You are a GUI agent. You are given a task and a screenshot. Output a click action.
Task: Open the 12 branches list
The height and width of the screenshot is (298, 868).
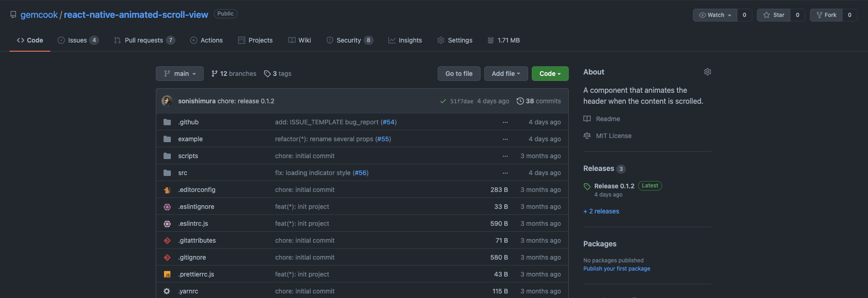click(x=234, y=74)
